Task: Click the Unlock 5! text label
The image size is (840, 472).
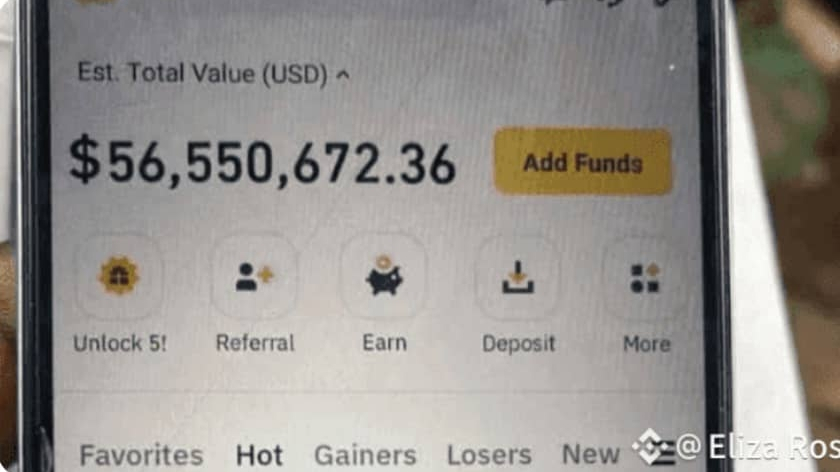Action: tap(120, 343)
